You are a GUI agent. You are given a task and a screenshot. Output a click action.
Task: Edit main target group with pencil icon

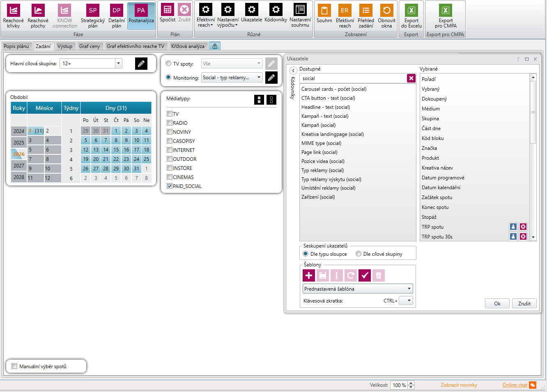[x=141, y=64]
